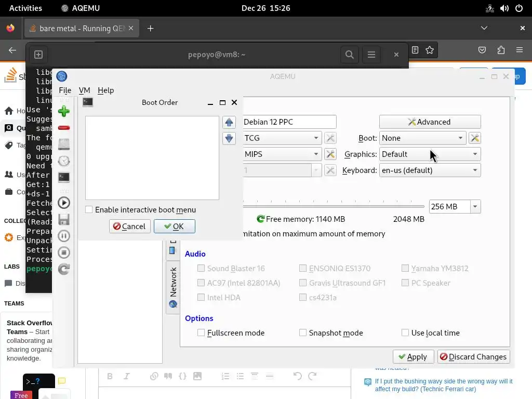Screen dimensions: 532x399
Task: Stop the VM with the stop icon
Action: click(64, 252)
